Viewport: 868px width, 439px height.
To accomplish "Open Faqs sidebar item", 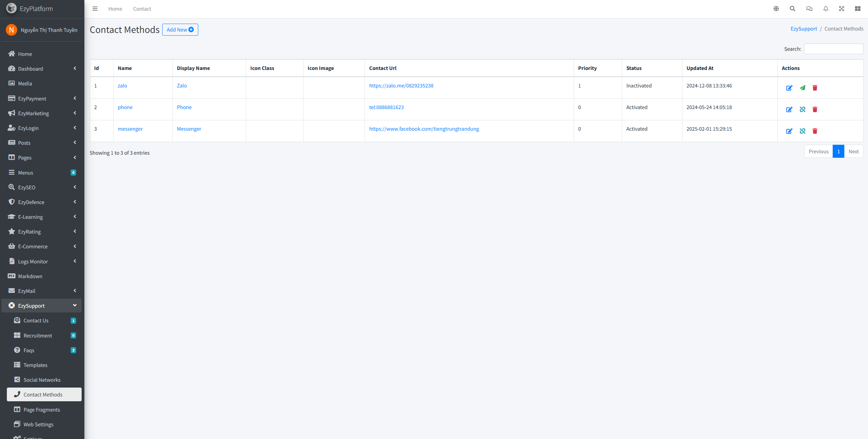I will pos(29,350).
